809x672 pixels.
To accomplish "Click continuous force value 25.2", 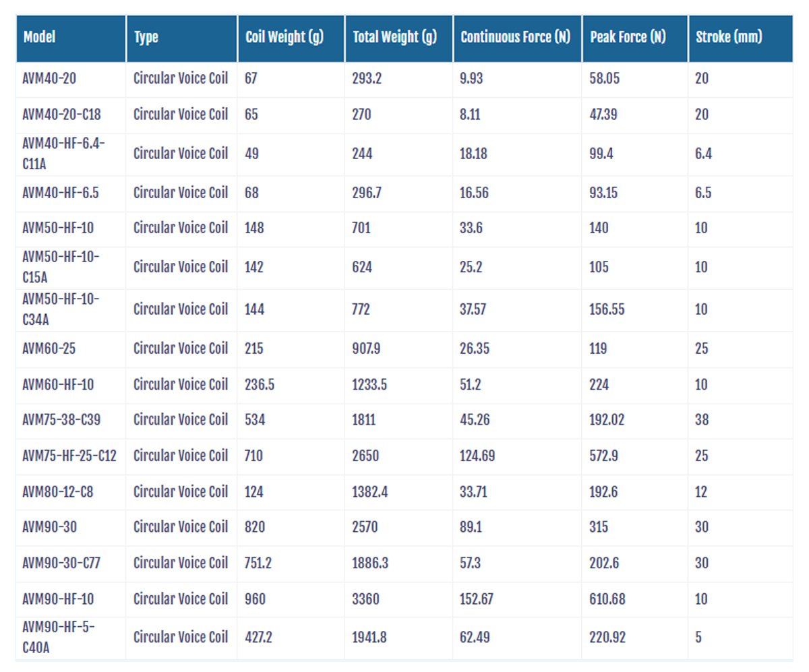I will 471,268.
